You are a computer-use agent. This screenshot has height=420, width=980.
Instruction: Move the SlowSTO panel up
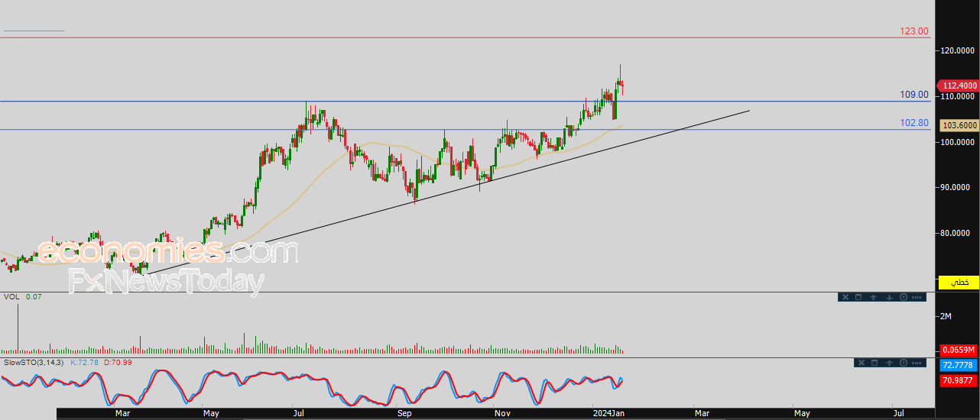(889, 363)
